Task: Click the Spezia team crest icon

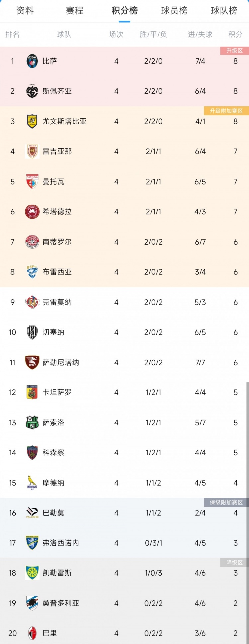Action: pos(32,91)
